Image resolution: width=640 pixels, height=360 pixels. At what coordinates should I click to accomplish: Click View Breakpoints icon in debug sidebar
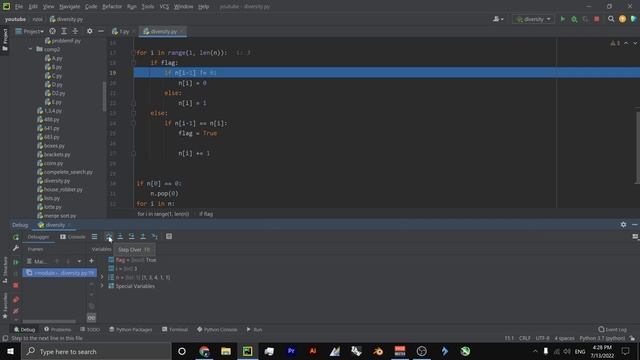pyautogui.click(x=16, y=300)
